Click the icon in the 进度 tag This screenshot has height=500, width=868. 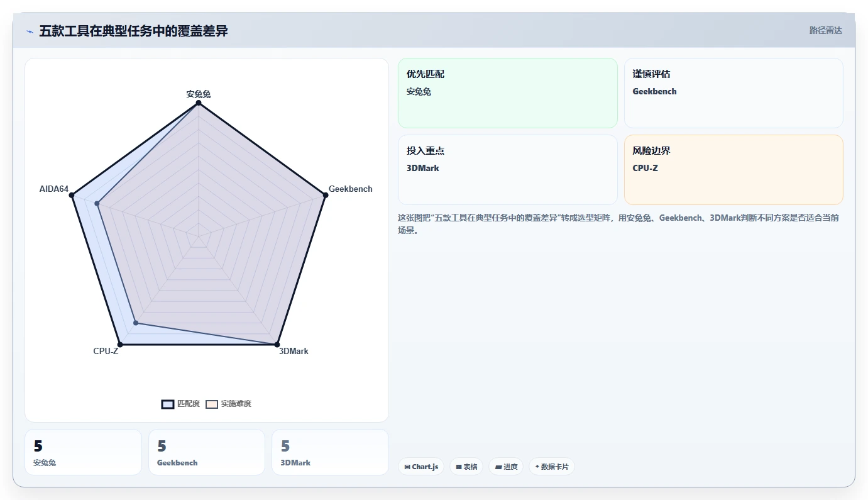tap(498, 467)
